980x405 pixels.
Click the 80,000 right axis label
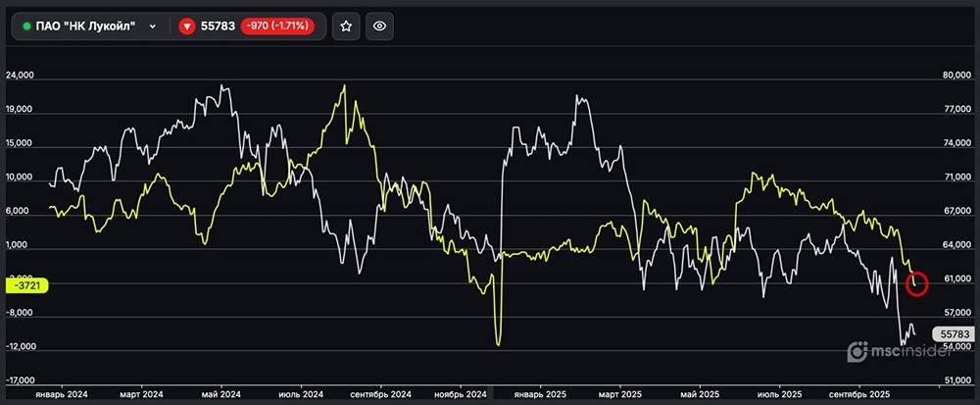[x=956, y=76]
